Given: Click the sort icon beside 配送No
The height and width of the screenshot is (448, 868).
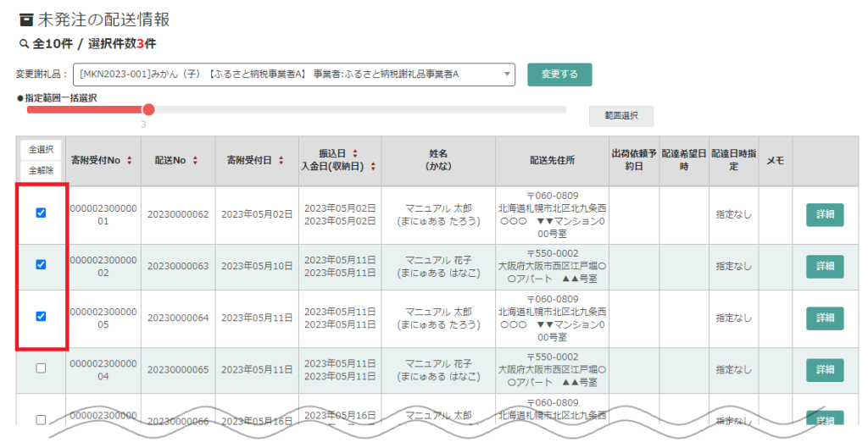Looking at the screenshot, I should pos(195,160).
